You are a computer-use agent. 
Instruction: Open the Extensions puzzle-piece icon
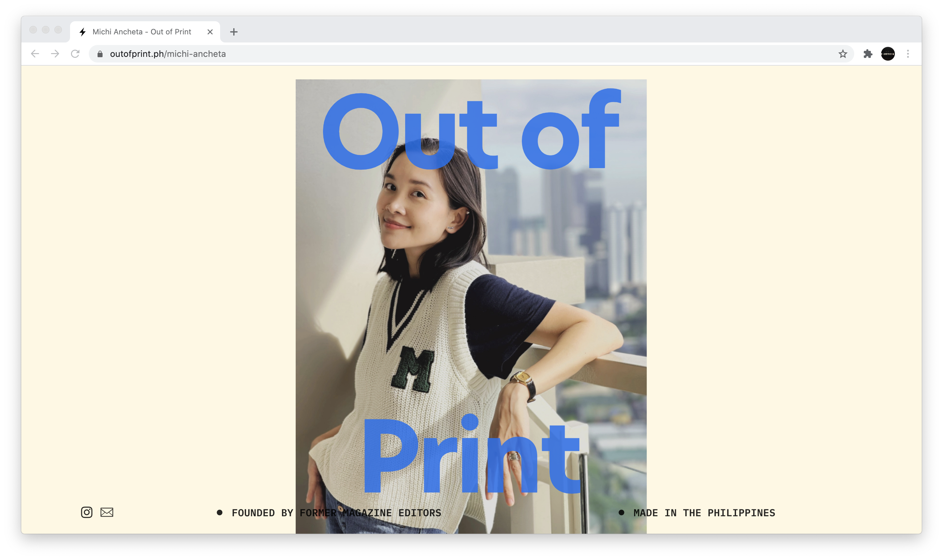[x=868, y=54]
